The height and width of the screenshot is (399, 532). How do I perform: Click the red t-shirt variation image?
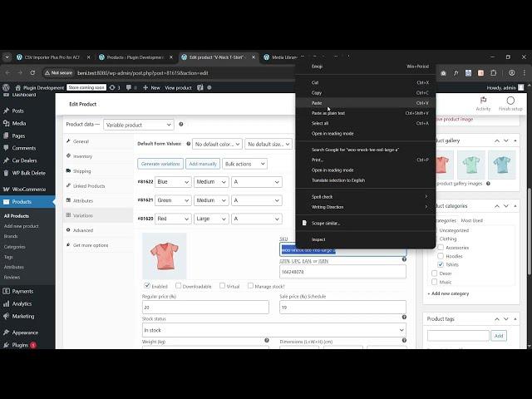tap(165, 256)
